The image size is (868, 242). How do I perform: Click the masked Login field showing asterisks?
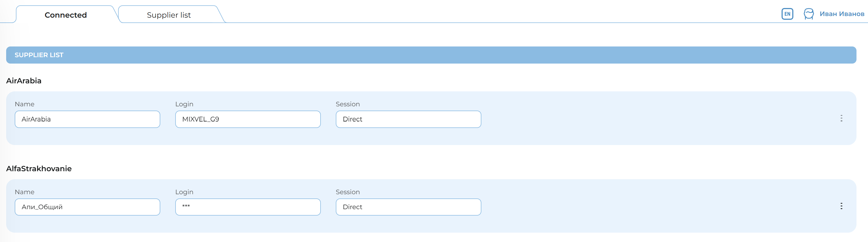click(248, 207)
